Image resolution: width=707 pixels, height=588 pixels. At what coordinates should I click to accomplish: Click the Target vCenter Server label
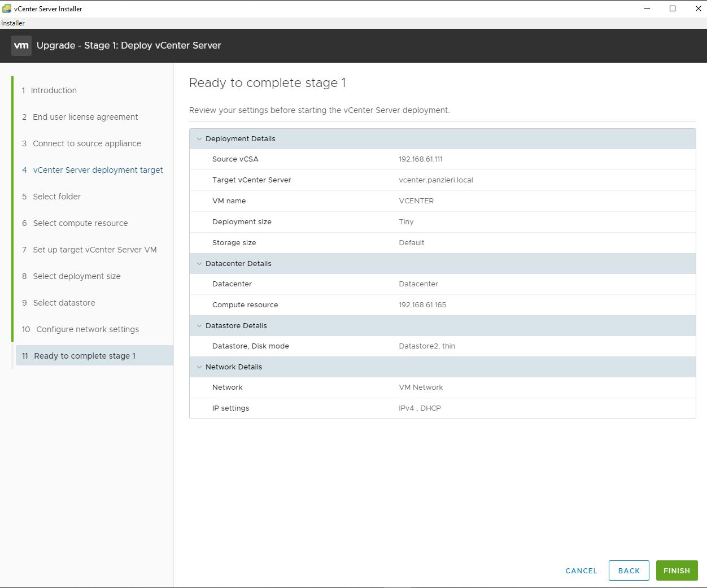(252, 180)
